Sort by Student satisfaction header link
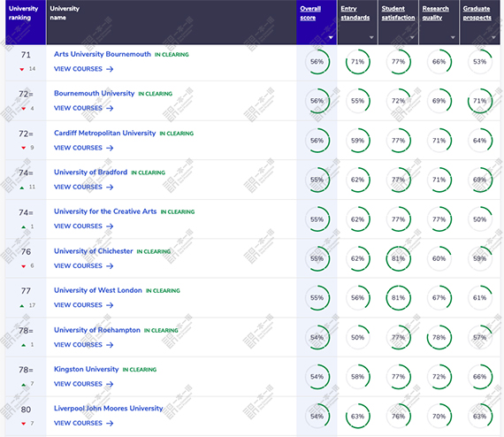 (398, 13)
